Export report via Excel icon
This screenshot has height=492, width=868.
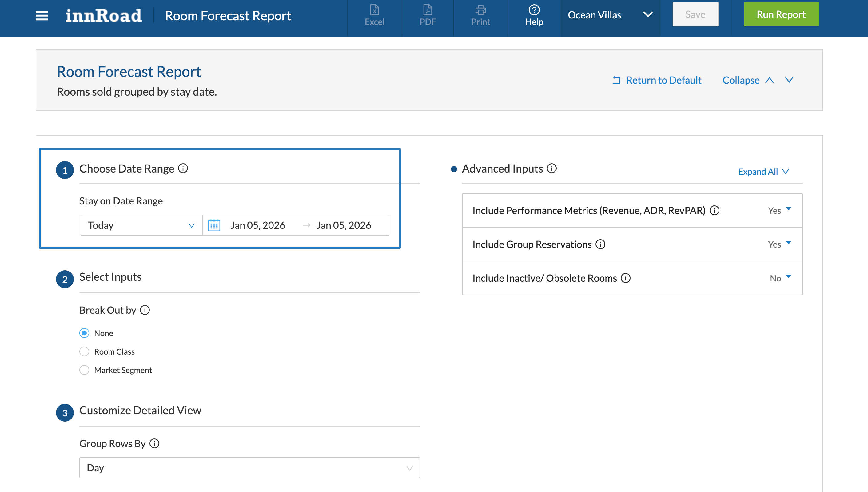pos(374,15)
